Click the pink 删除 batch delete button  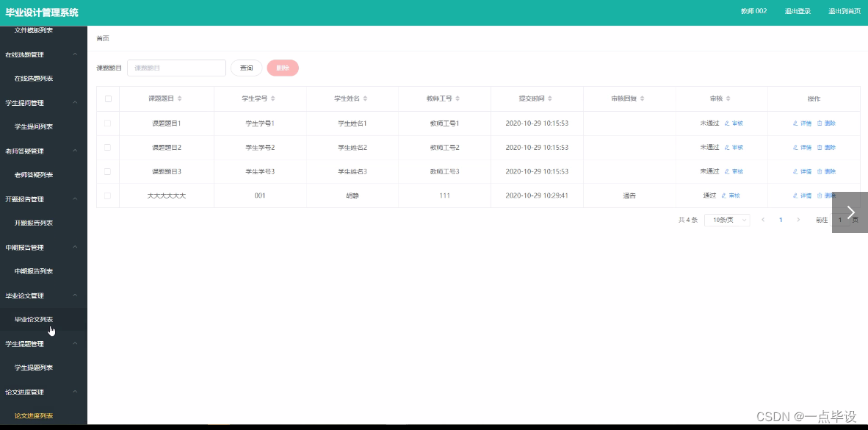[283, 68]
